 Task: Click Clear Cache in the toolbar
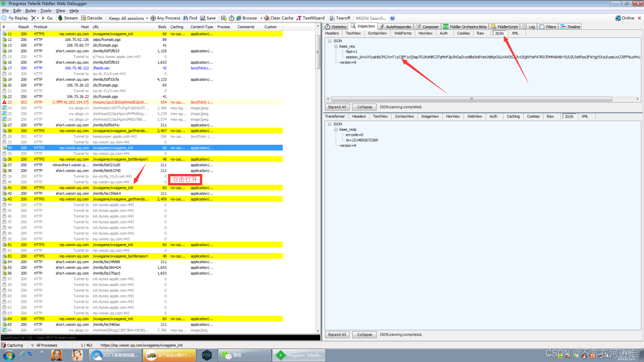point(279,18)
